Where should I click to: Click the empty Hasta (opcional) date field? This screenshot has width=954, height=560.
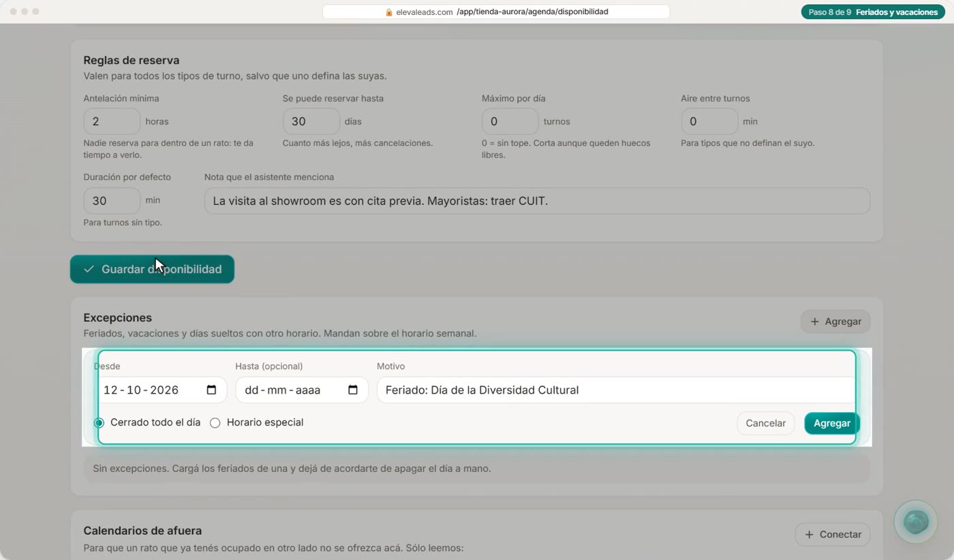[302, 390]
